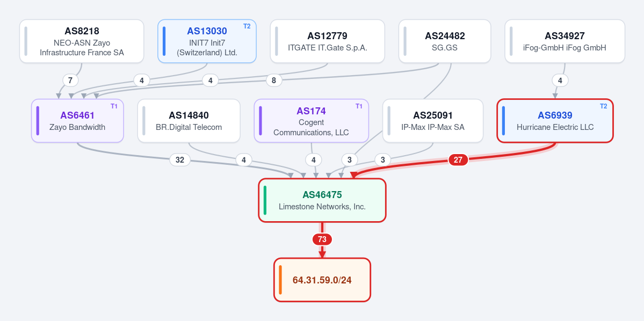Select the AS8218 NEO-ASN Zayo node
The height and width of the screenshot is (321, 644).
pos(82,41)
